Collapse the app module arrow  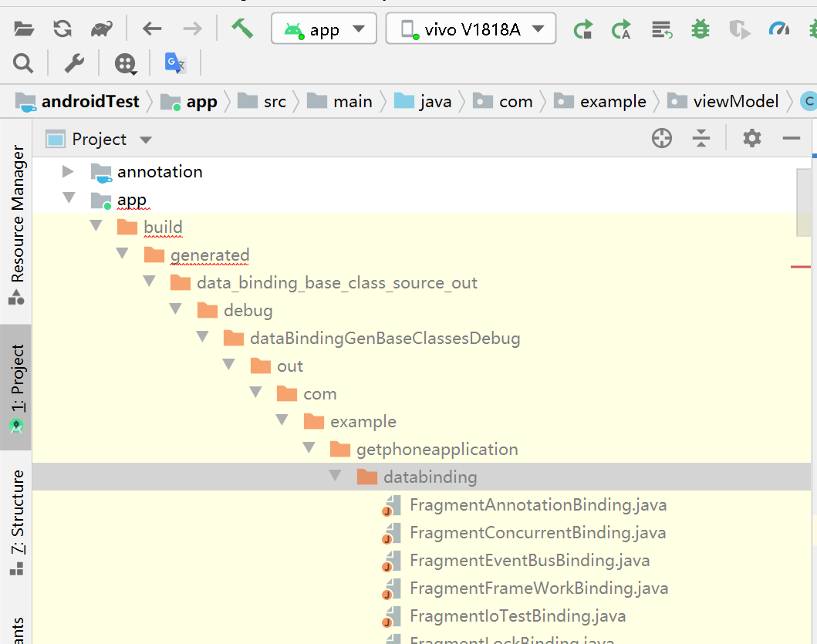pos(69,198)
